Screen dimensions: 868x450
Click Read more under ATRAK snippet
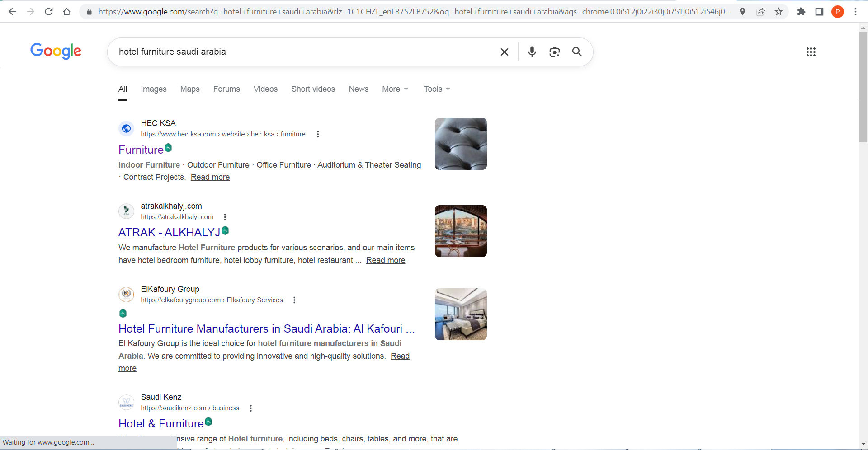pos(386,260)
